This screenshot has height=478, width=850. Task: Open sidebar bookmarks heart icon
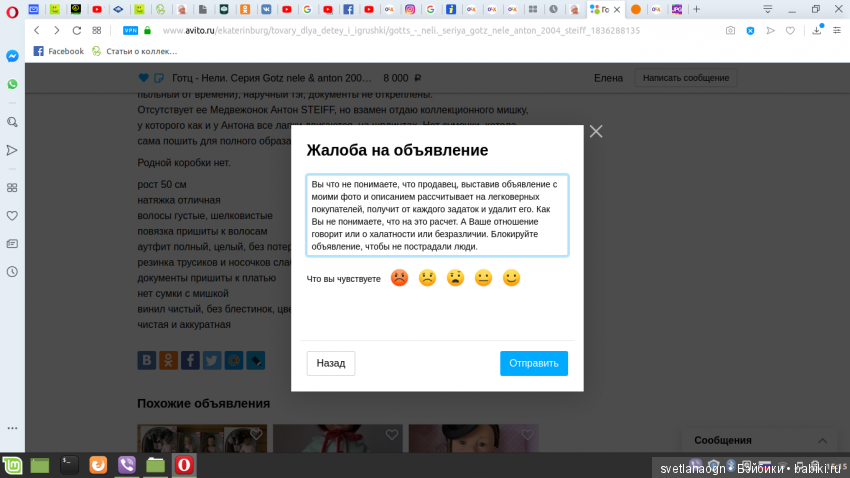[x=12, y=215]
